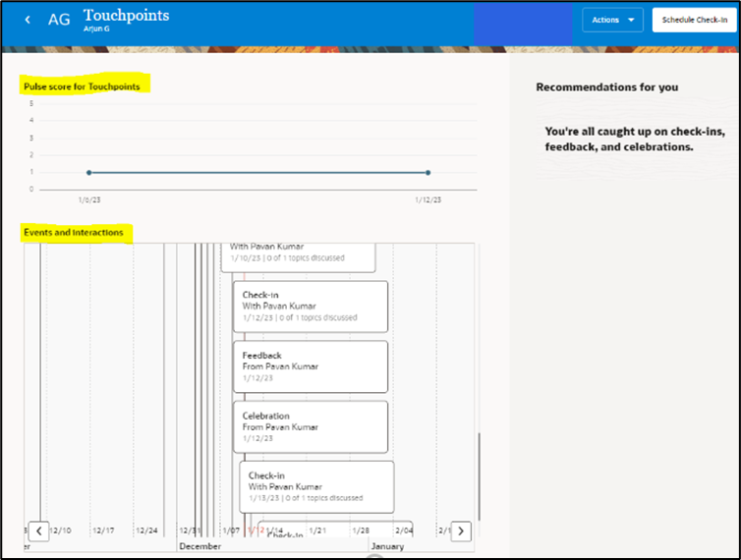Click the You're all caught up message
741x560 pixels.
[635, 139]
